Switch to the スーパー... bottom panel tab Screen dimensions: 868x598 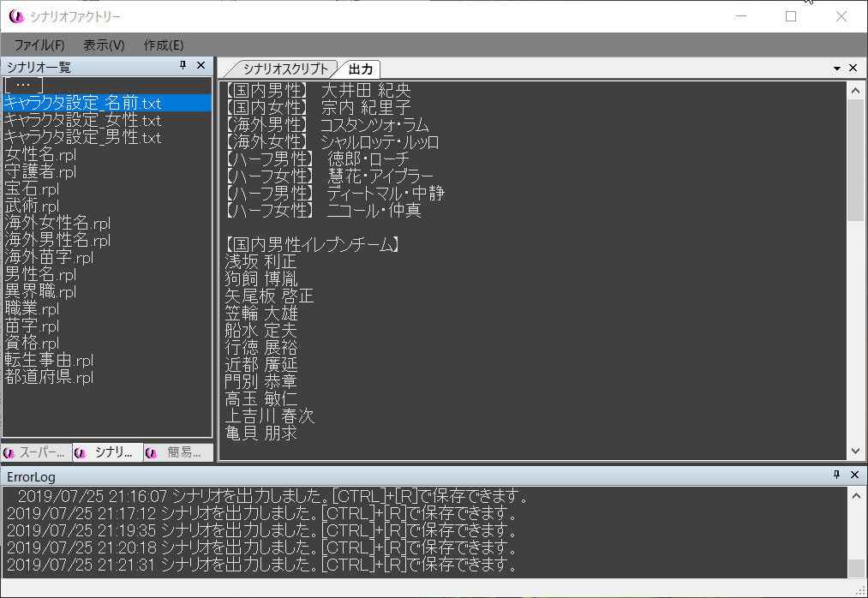37,452
